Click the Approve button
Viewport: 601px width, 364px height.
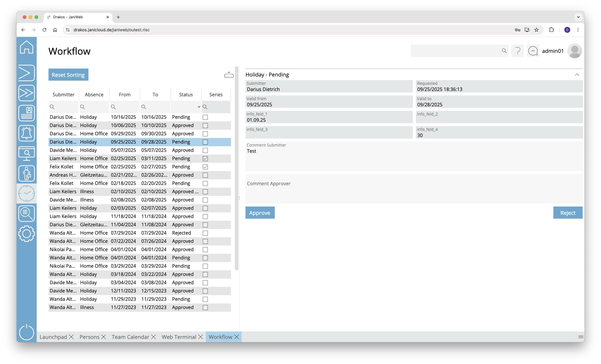point(260,213)
